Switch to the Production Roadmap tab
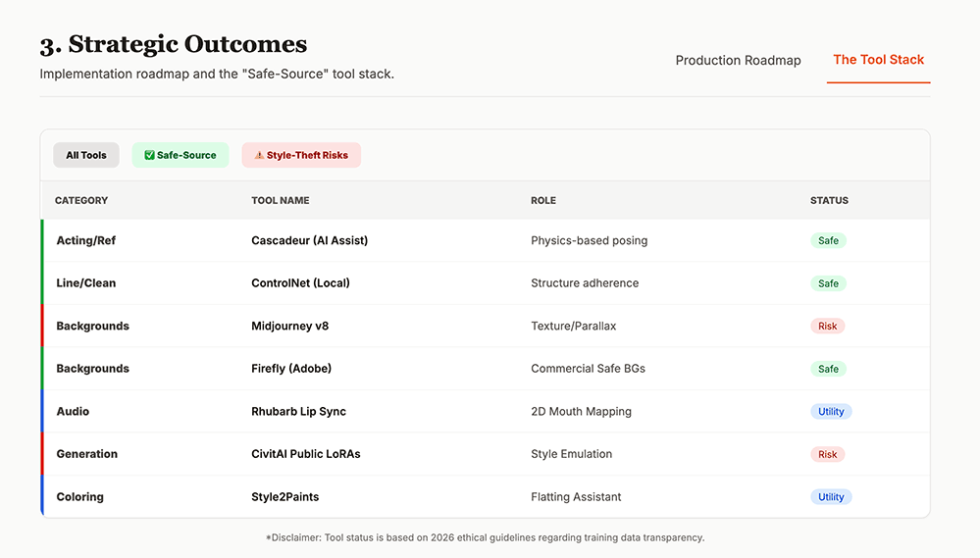 tap(738, 61)
